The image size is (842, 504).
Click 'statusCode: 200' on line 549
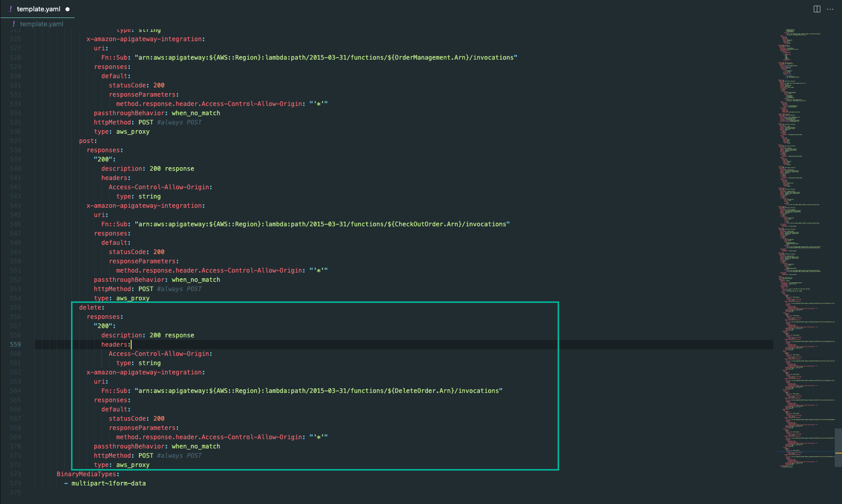(137, 252)
